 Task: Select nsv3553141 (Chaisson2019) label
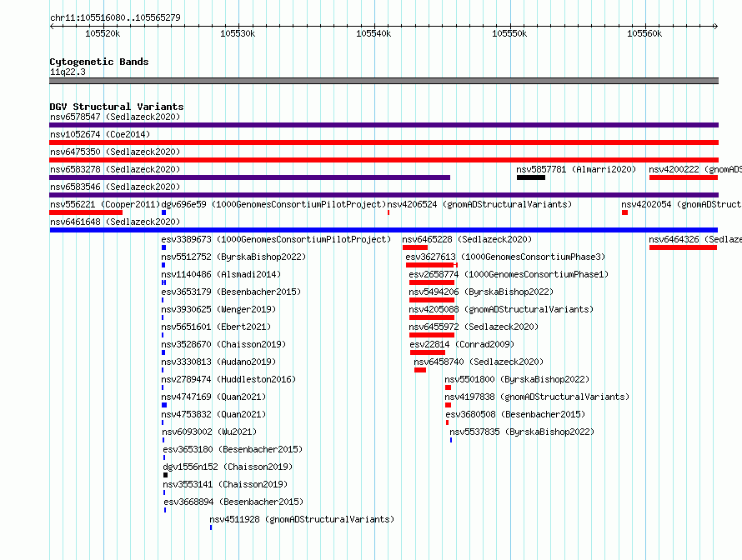click(225, 484)
